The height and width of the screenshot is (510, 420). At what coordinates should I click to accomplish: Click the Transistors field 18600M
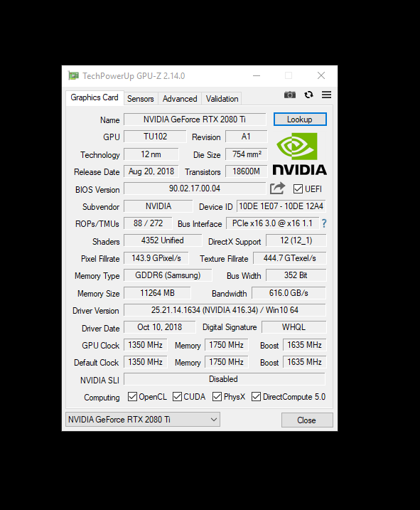(247, 171)
